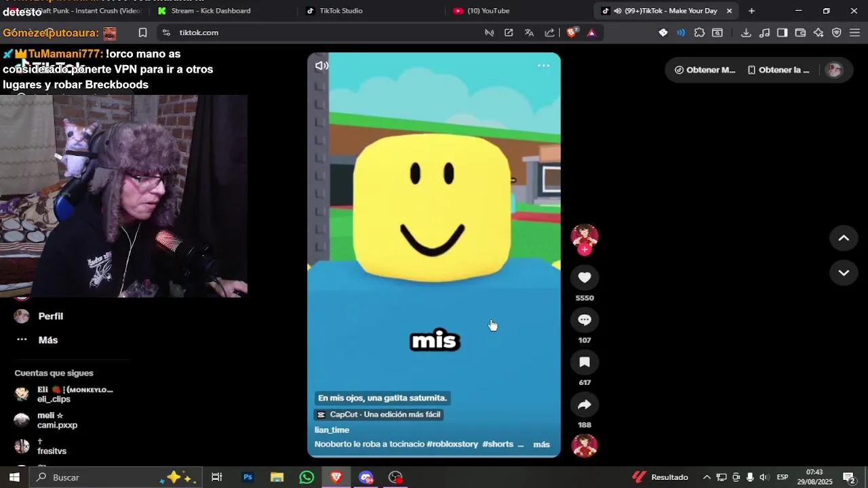Click ESP language indicator in tray

pos(783,477)
